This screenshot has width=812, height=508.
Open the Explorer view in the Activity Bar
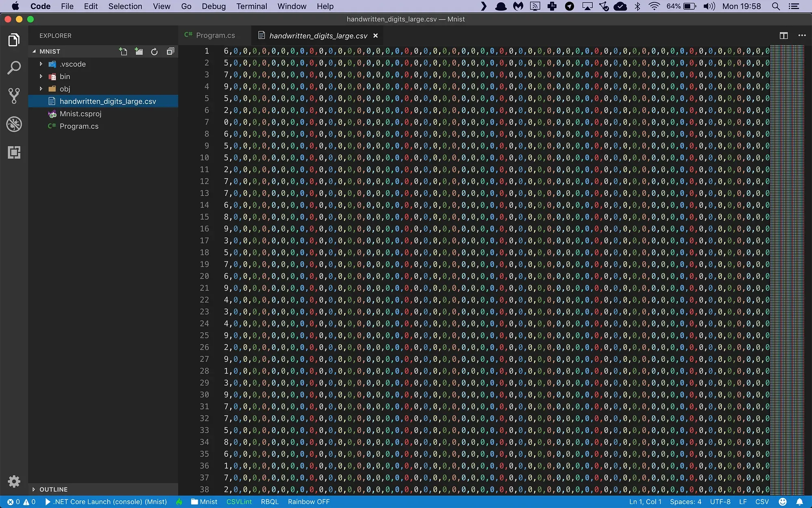(x=14, y=39)
